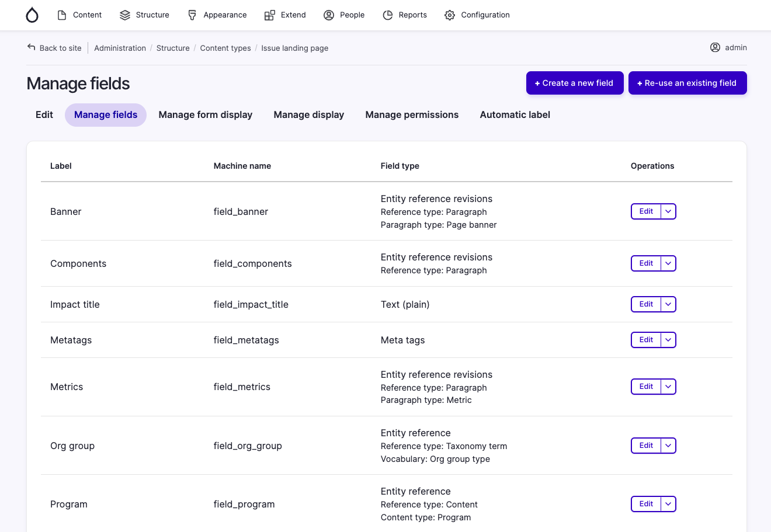771x532 pixels.
Task: Click the Appearance paintbrush icon
Action: 192,15
